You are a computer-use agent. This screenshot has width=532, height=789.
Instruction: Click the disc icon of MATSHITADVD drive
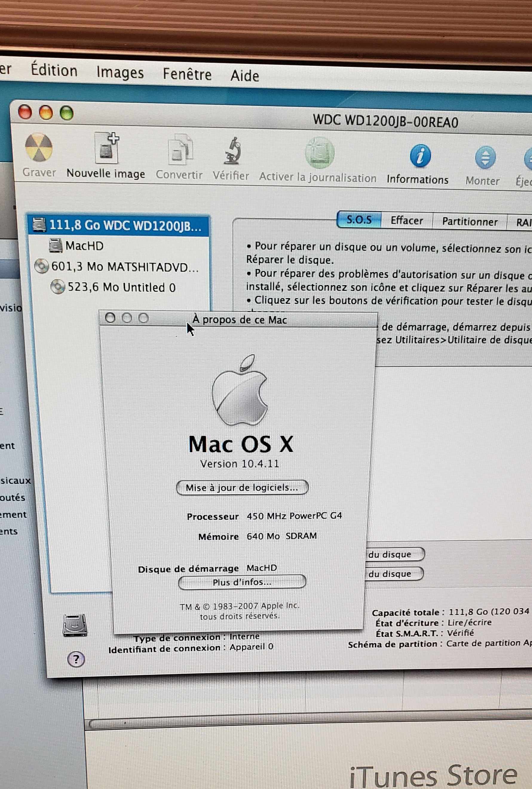(42, 266)
